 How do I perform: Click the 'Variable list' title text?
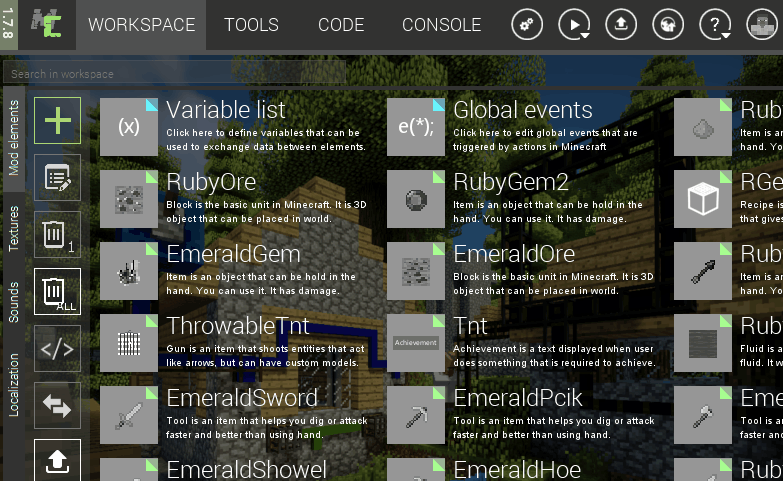(x=226, y=110)
